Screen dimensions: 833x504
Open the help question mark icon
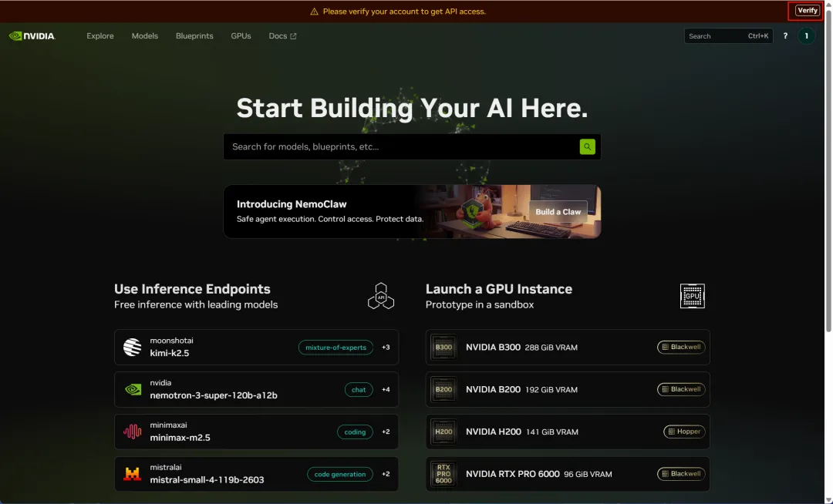[x=785, y=36]
